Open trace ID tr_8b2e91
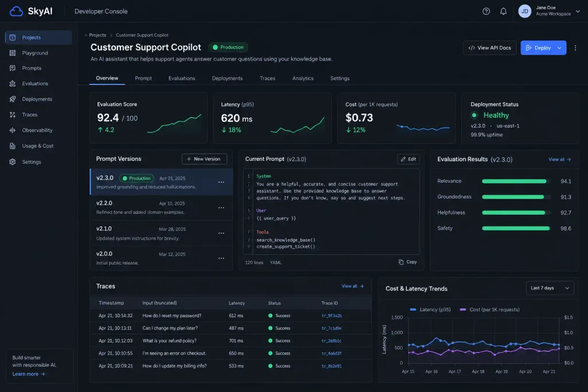Image resolution: width=588 pixels, height=392 pixels. tap(331, 366)
